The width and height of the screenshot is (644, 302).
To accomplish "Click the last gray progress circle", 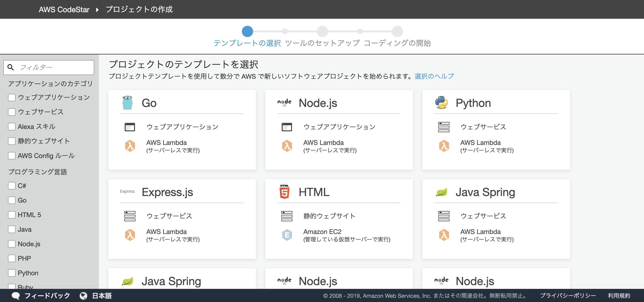I will pos(397,31).
